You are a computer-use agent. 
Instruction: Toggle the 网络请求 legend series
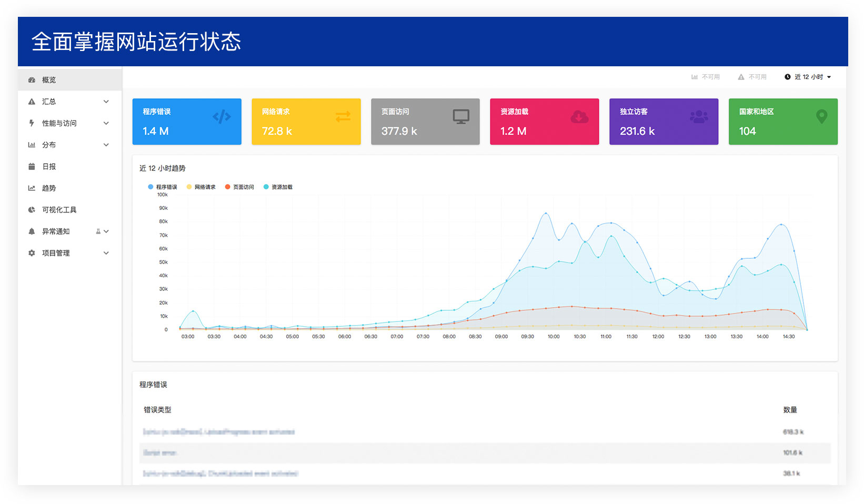coord(201,187)
